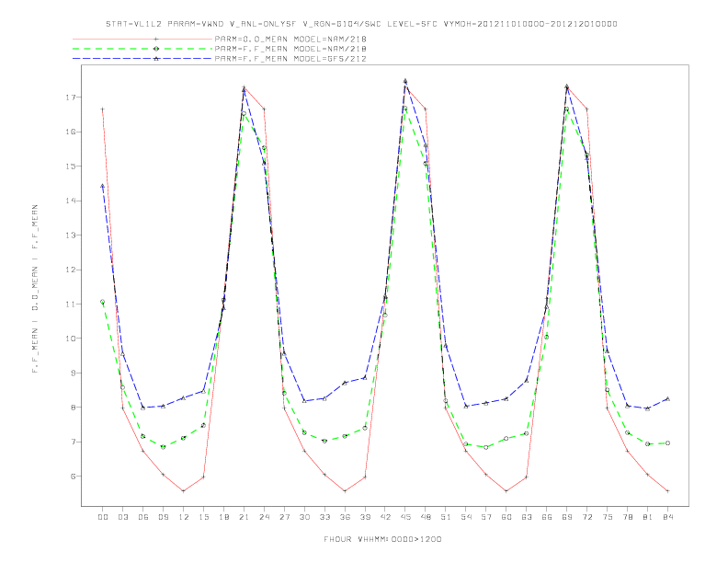The width and height of the screenshot is (728, 563).
Task: Click the x-axis tick label 33
Action: click(x=324, y=517)
